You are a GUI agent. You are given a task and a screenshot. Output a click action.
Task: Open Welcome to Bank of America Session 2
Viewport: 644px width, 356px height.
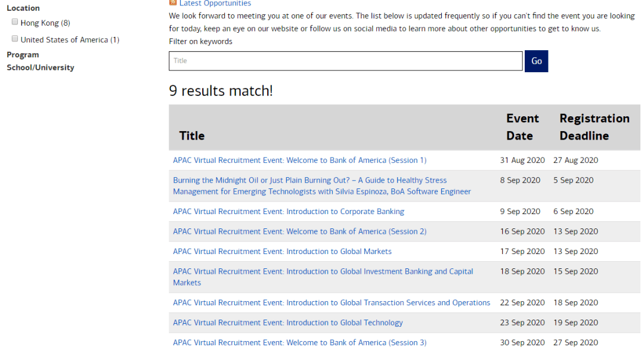[300, 231]
